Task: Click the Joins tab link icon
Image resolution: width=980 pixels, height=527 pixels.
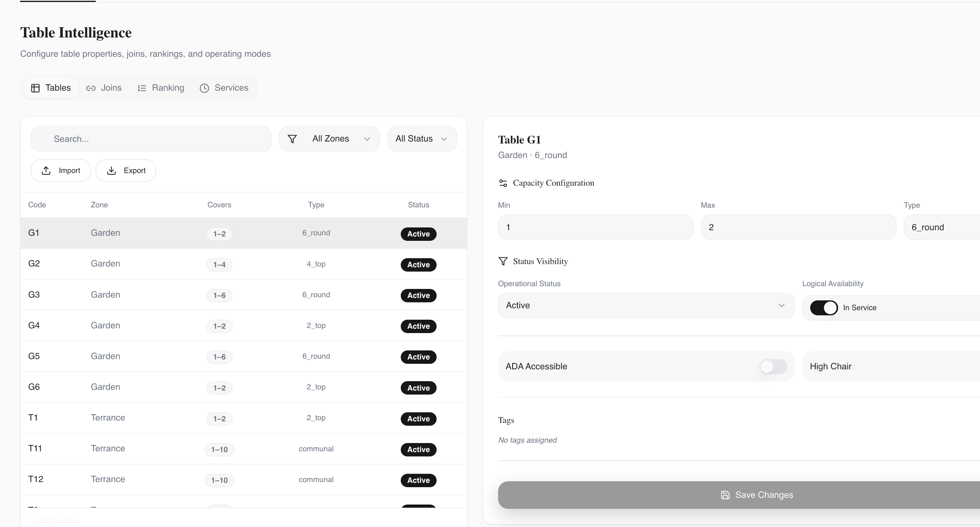Action: click(91, 88)
